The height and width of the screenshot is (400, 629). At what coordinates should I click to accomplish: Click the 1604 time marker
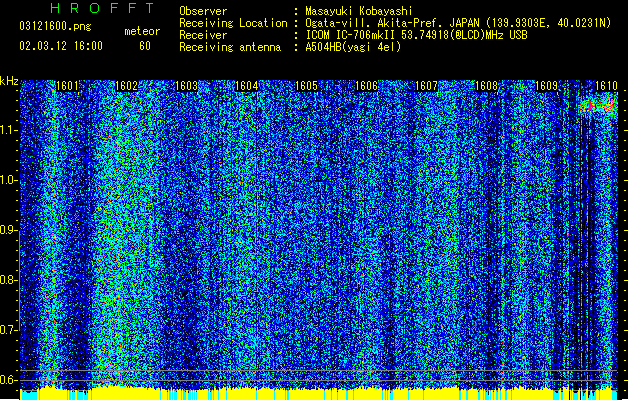(246, 86)
